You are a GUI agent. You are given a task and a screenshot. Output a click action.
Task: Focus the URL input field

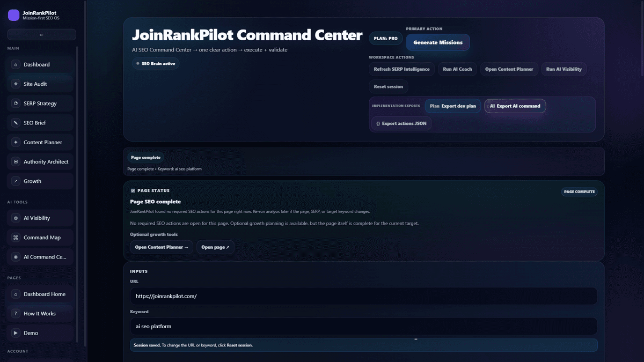click(363, 296)
